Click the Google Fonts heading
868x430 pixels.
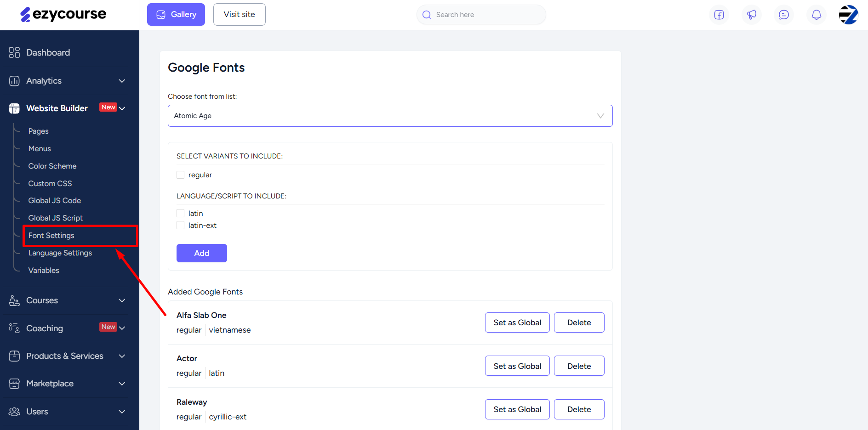coord(206,68)
